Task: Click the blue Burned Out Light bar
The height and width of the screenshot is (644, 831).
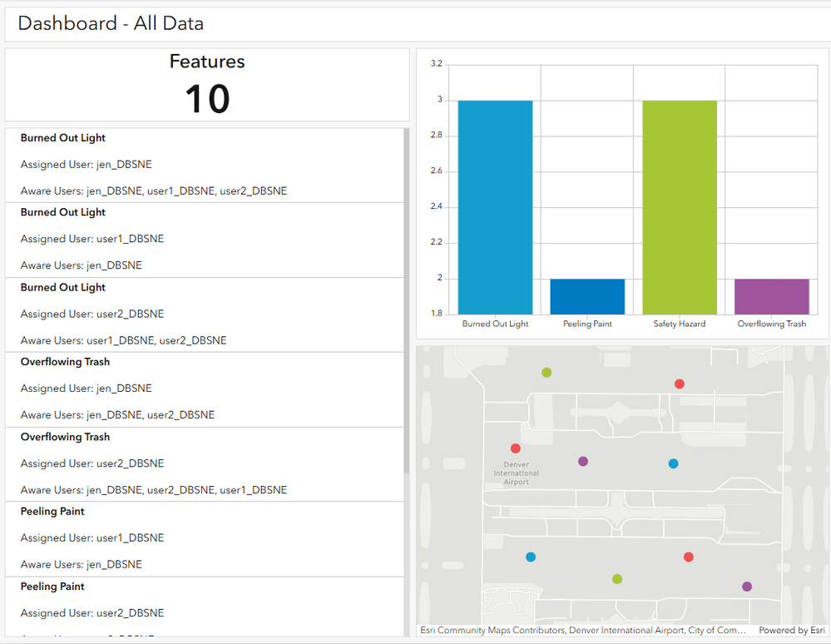Action: (x=495, y=207)
